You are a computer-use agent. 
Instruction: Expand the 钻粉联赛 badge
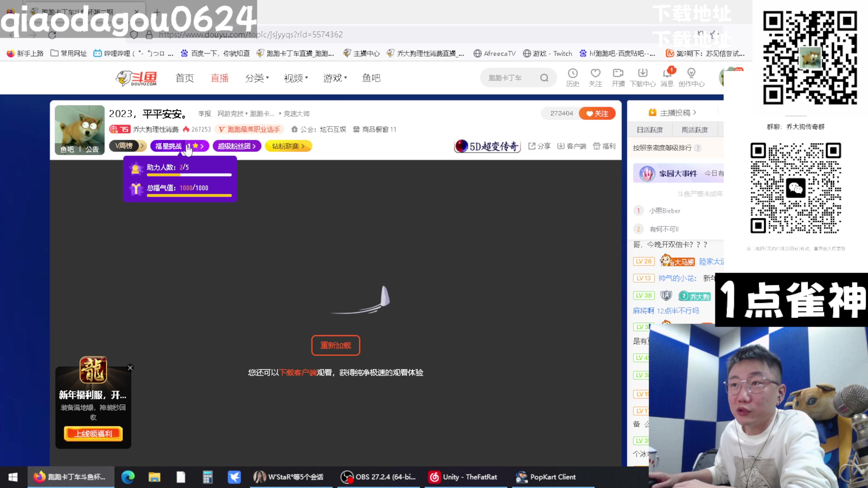288,146
